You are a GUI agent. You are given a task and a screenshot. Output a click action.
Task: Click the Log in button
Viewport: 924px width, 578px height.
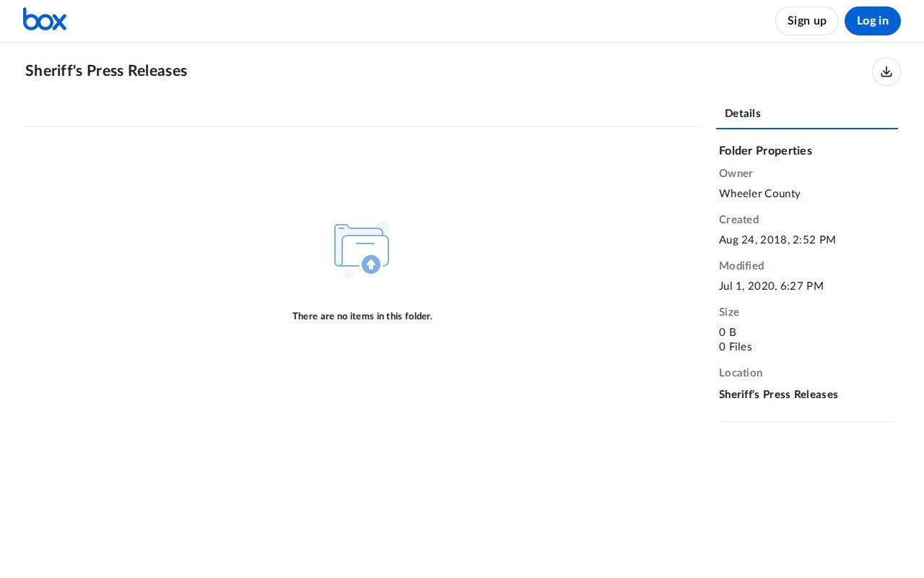(873, 21)
